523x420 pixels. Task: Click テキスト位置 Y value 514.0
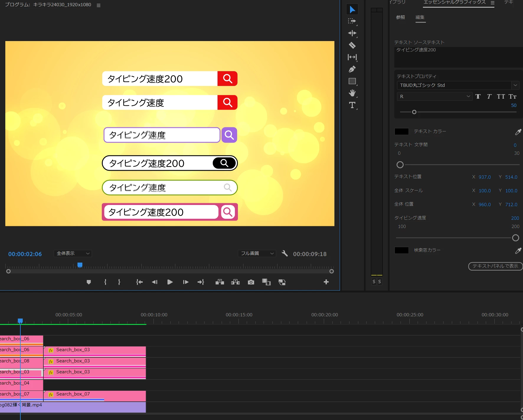(511, 177)
